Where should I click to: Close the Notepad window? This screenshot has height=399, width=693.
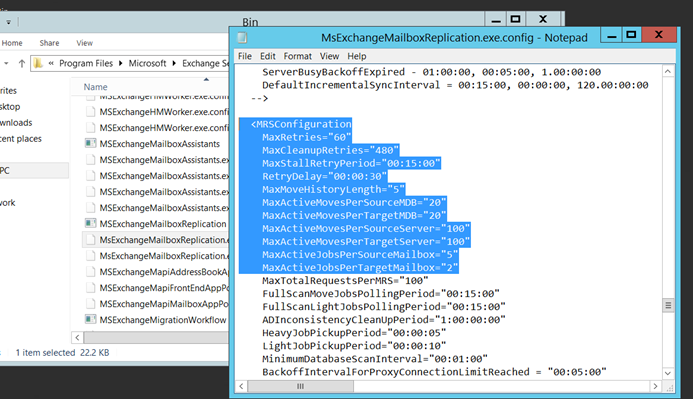(659, 35)
